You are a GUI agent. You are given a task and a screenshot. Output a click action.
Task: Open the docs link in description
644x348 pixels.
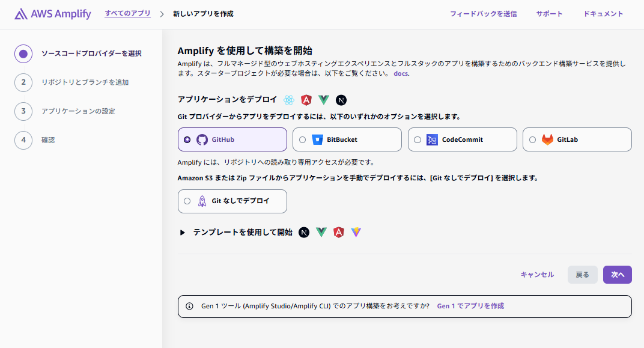pyautogui.click(x=401, y=73)
